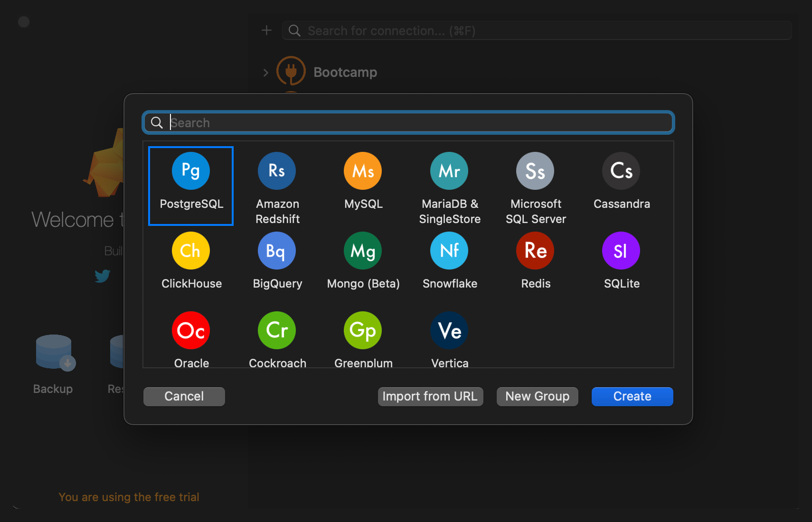Click the Cancel button
Image resolution: width=812 pixels, height=522 pixels.
click(184, 397)
